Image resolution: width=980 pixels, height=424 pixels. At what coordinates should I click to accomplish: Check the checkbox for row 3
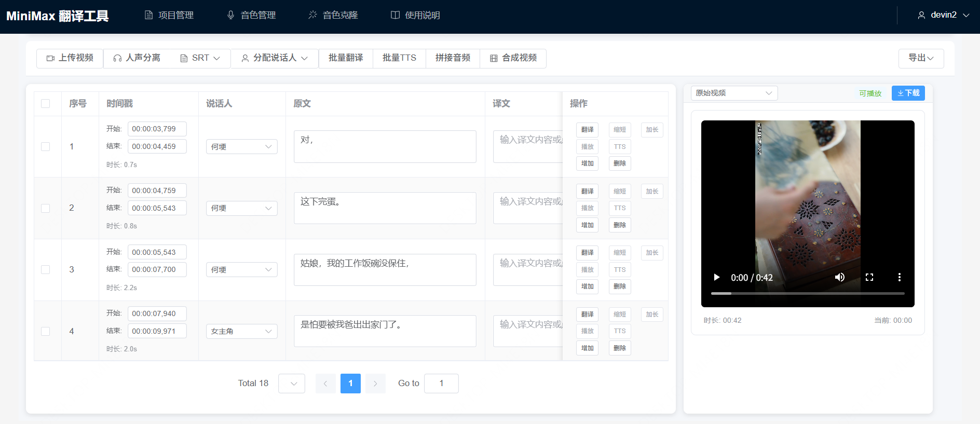click(46, 269)
